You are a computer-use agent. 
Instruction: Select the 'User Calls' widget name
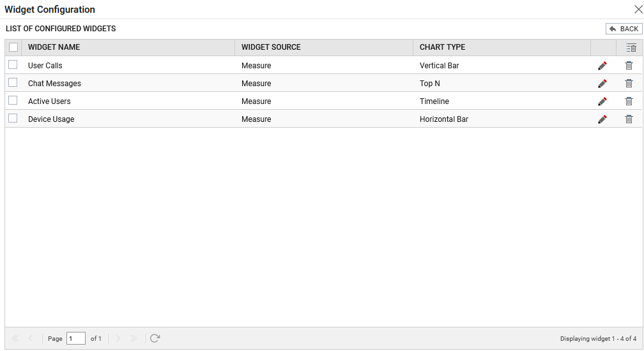point(45,66)
